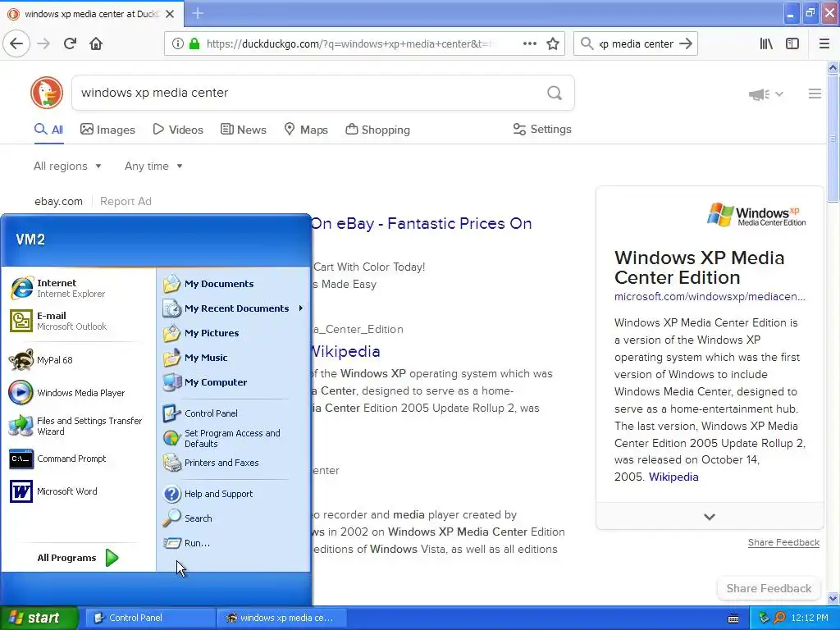Image resolution: width=840 pixels, height=630 pixels.
Task: Open Printers and Faxes
Action: [x=234, y=463]
